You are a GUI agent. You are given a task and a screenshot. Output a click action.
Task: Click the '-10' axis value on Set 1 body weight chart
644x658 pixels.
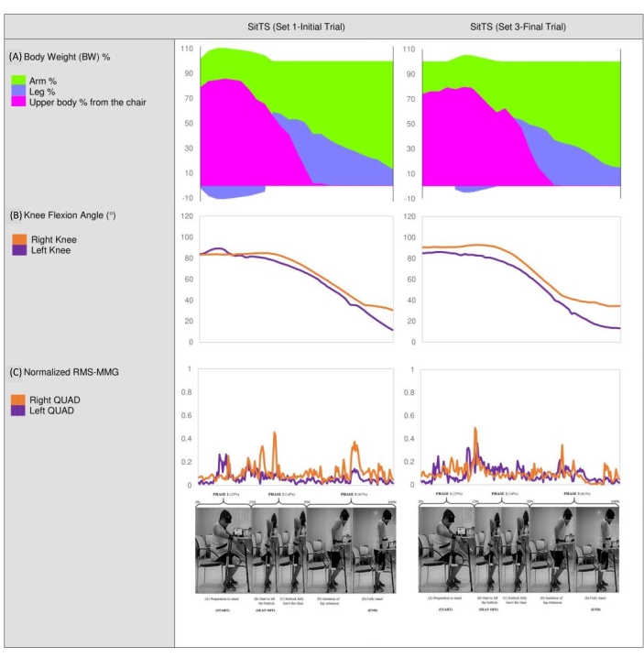pos(187,198)
